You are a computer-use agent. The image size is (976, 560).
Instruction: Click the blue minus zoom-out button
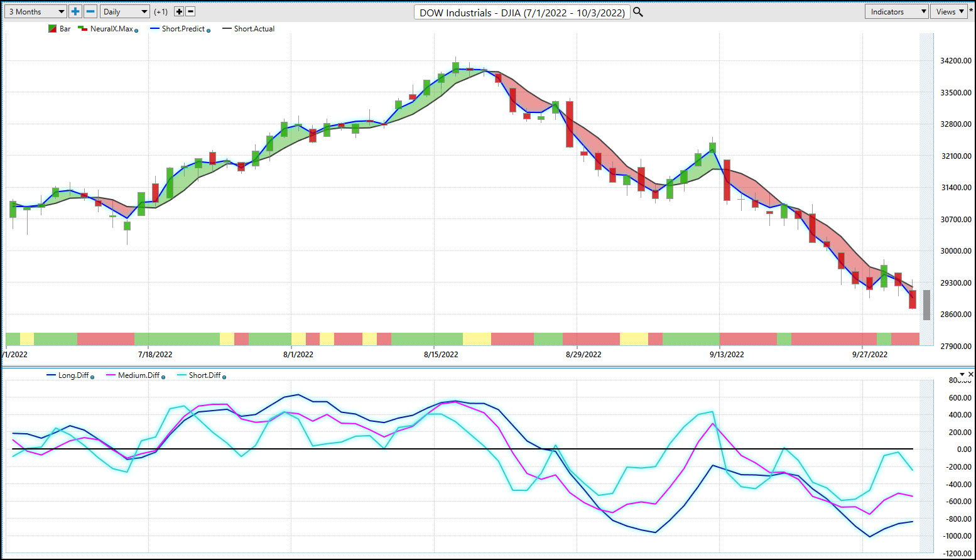[90, 11]
